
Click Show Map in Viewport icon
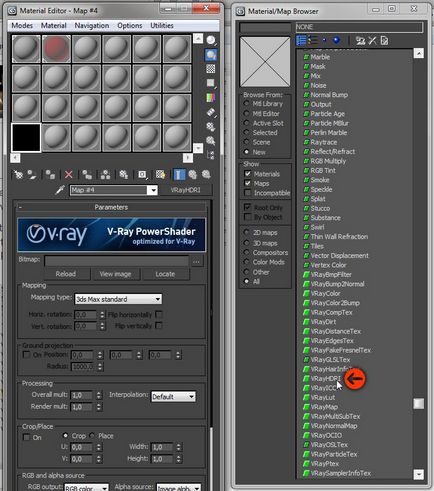point(161,174)
